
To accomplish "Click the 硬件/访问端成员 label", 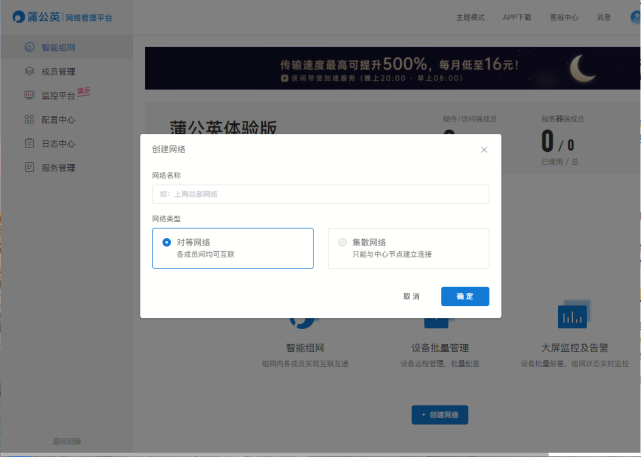I will (x=470, y=119).
